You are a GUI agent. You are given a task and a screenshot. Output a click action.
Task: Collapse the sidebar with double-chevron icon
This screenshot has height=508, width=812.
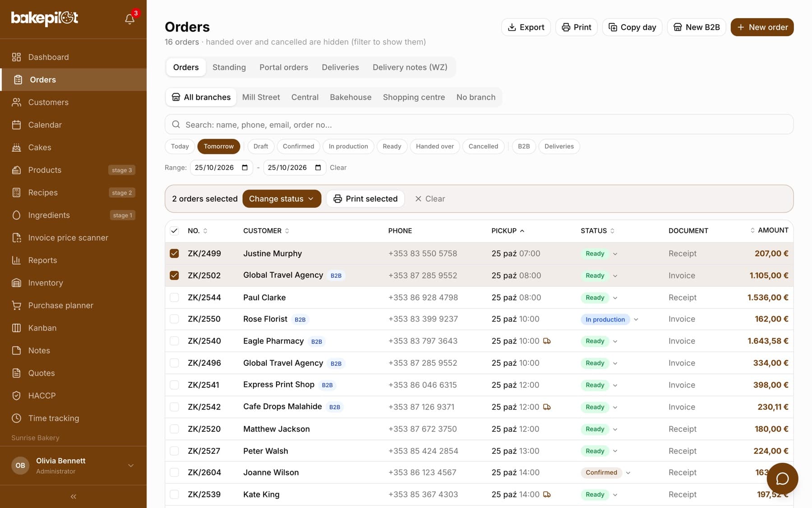click(x=73, y=497)
